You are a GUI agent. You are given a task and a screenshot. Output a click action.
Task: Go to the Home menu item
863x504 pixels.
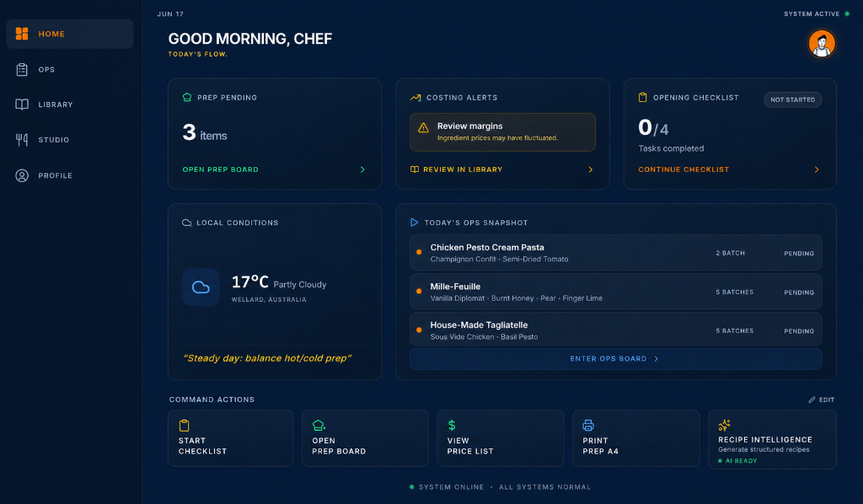pos(70,34)
